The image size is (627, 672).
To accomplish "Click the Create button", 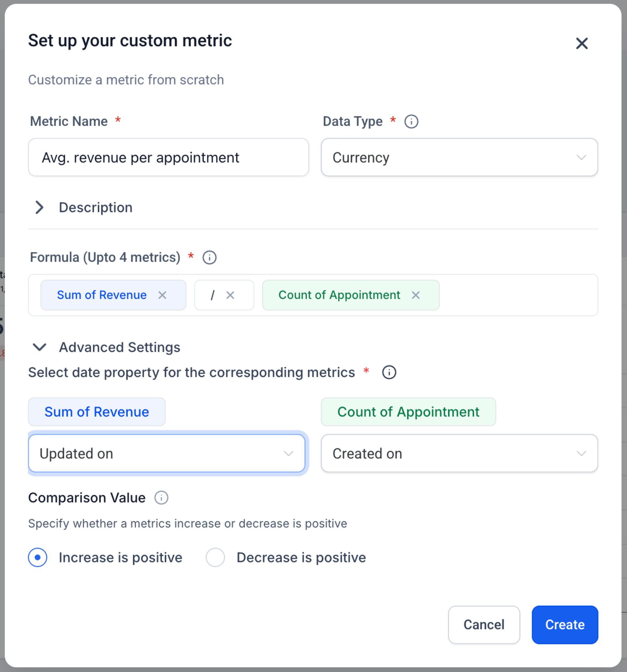I will [564, 625].
